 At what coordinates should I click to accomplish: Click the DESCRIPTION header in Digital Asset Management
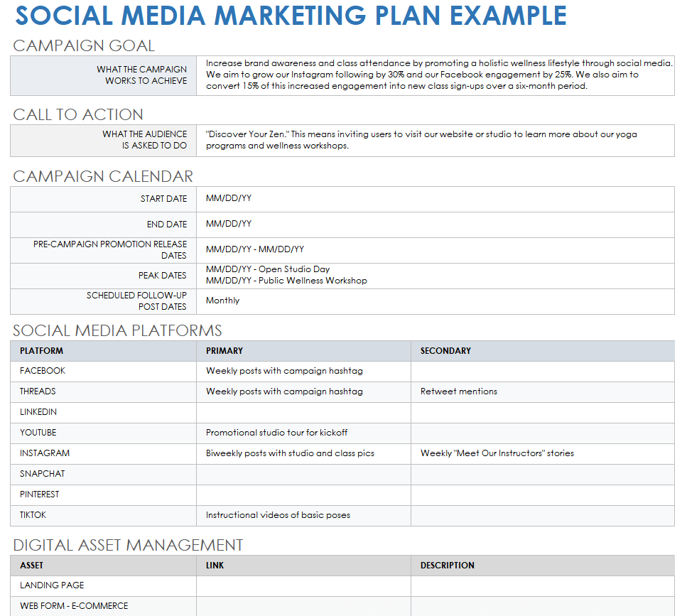click(x=542, y=566)
